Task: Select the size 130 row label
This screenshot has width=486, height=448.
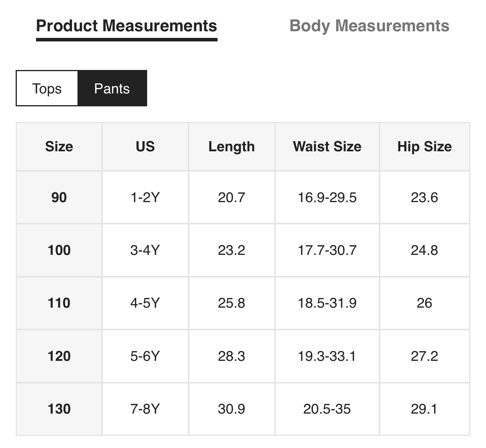Action: [59, 409]
